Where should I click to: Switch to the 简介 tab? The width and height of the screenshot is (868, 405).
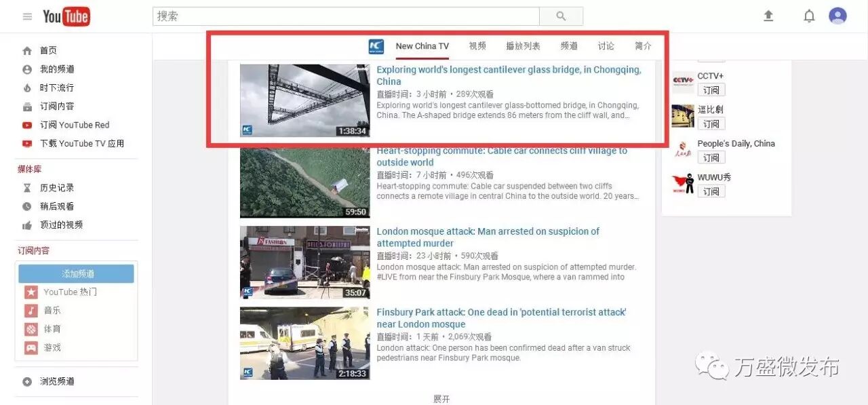(x=643, y=46)
